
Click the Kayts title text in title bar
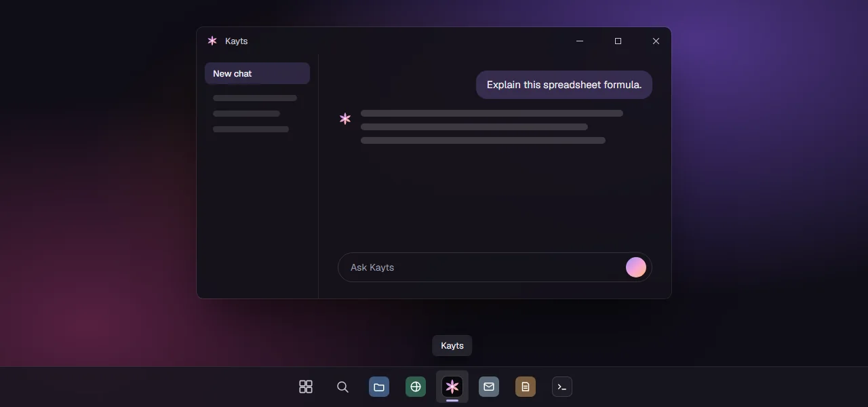click(237, 41)
